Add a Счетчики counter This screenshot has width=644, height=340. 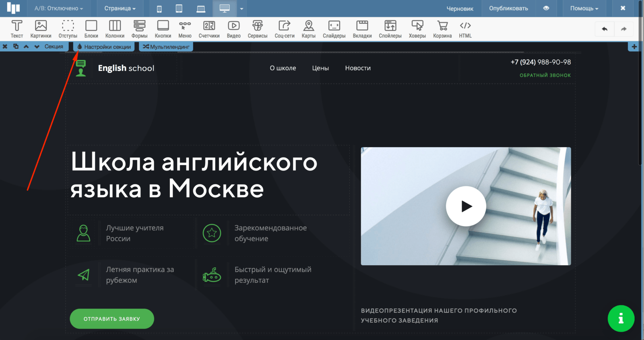click(209, 29)
